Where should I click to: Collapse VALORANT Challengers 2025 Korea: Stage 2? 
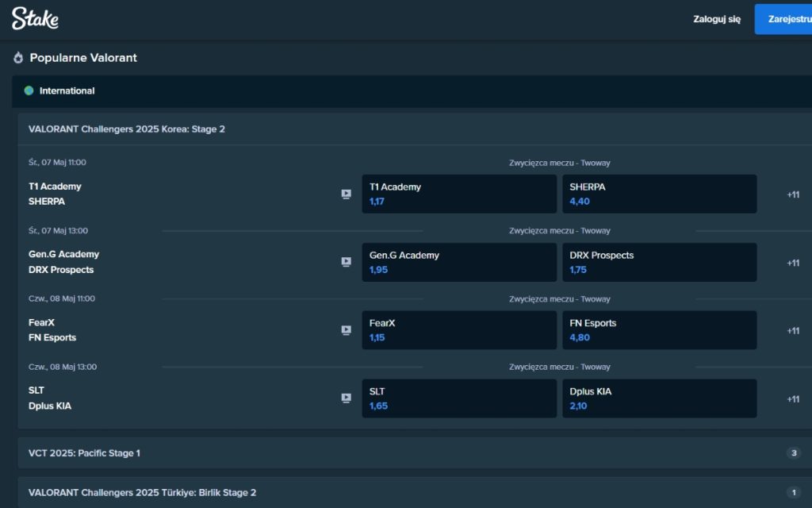point(127,129)
